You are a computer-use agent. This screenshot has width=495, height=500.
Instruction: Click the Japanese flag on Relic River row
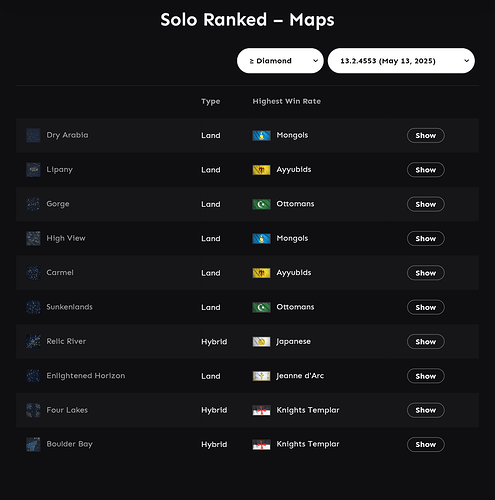click(261, 341)
